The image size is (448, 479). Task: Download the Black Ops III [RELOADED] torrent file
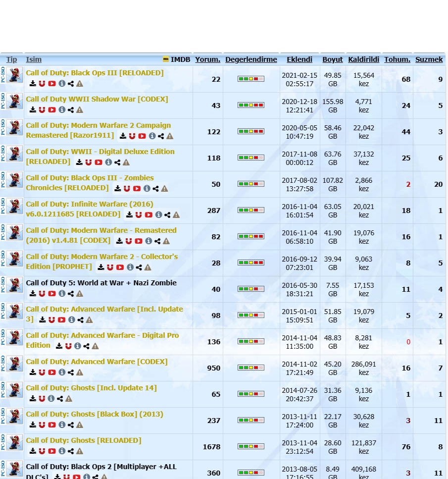(x=33, y=83)
